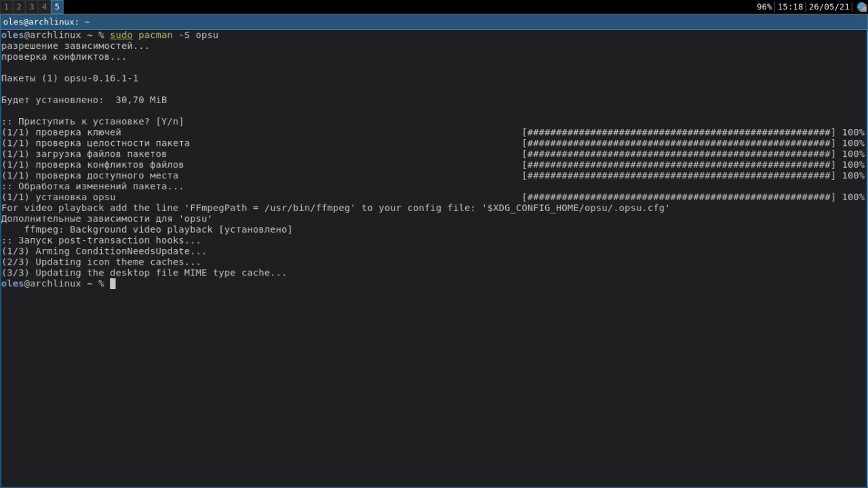Click the underlined sudo command word
The image size is (868, 488).
pyautogui.click(x=121, y=35)
